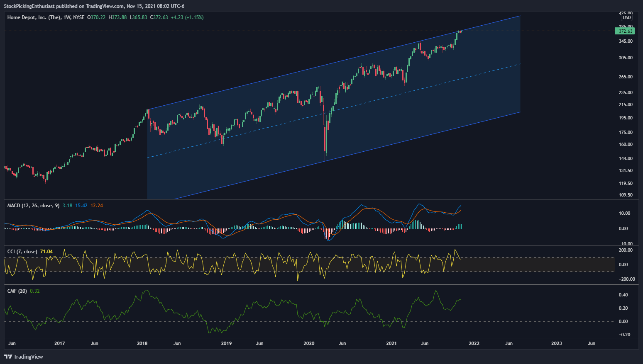The width and height of the screenshot is (643, 364).
Task: Select the CMF (20) indicator legend
Action: pos(17,291)
